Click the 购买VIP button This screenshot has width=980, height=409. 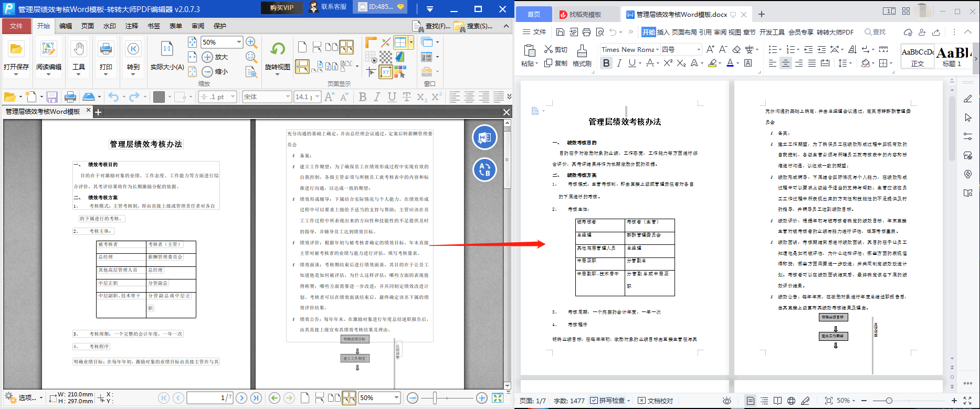[282, 7]
